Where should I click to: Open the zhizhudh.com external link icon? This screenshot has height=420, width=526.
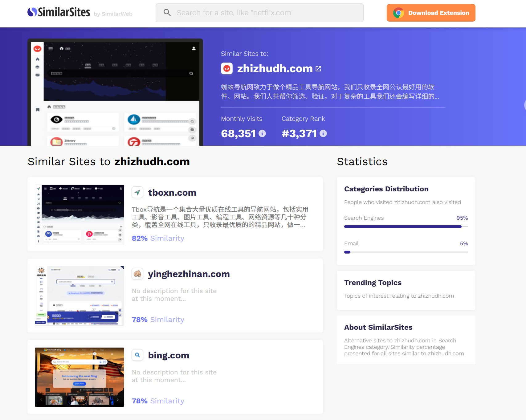tap(318, 69)
